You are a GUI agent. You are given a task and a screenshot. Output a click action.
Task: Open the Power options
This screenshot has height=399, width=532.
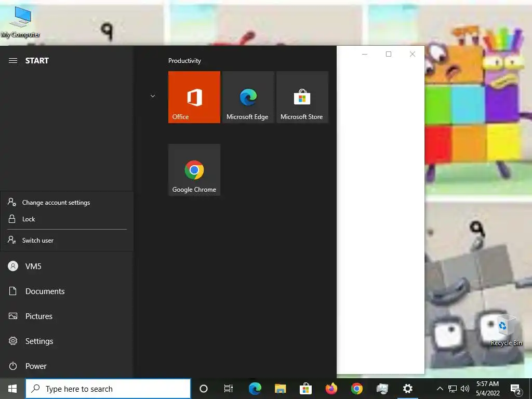coord(67,366)
